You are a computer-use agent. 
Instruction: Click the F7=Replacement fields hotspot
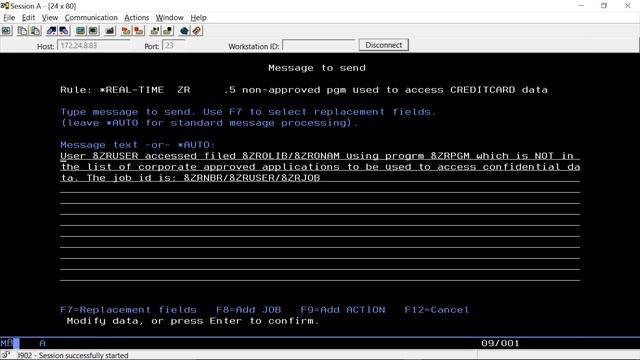pyautogui.click(x=128, y=310)
